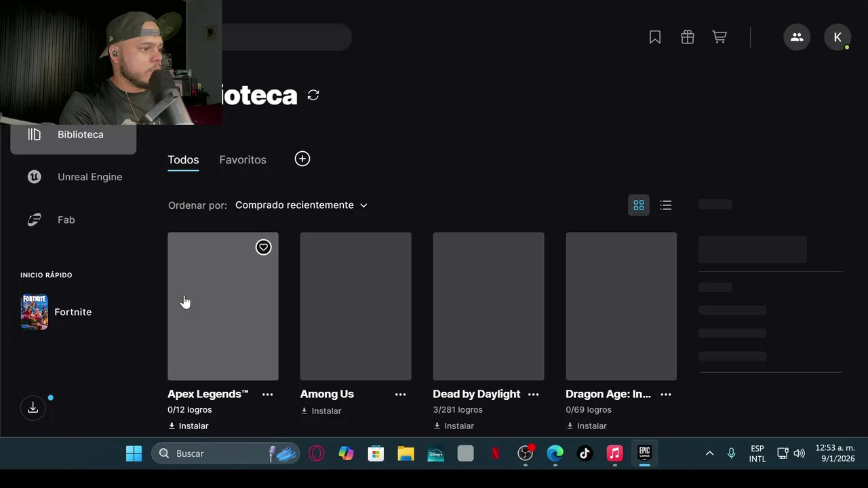Click the Apex Legends™ title text
This screenshot has height=488, width=868.
208,394
